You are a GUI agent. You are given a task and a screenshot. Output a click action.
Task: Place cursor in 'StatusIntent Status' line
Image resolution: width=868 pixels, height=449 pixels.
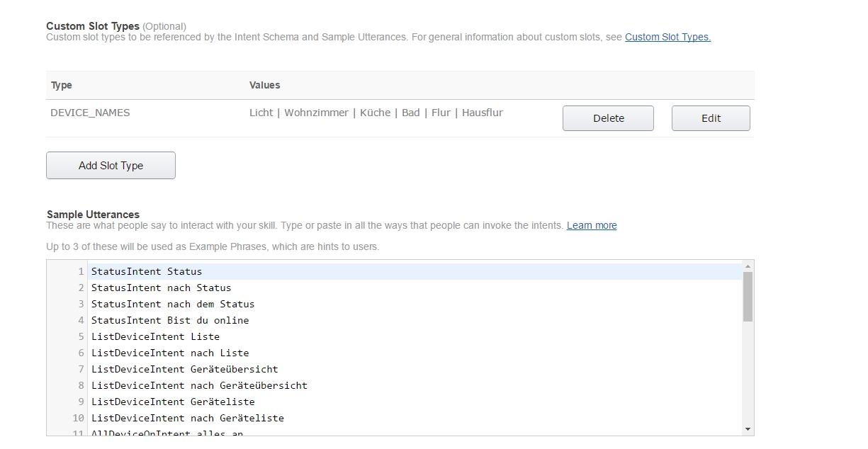pos(147,271)
